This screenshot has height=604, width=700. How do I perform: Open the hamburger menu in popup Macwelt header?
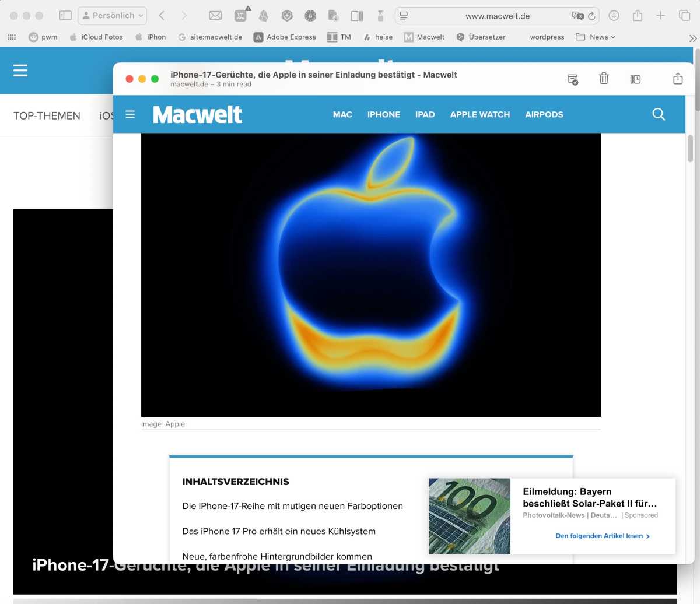pyautogui.click(x=130, y=114)
